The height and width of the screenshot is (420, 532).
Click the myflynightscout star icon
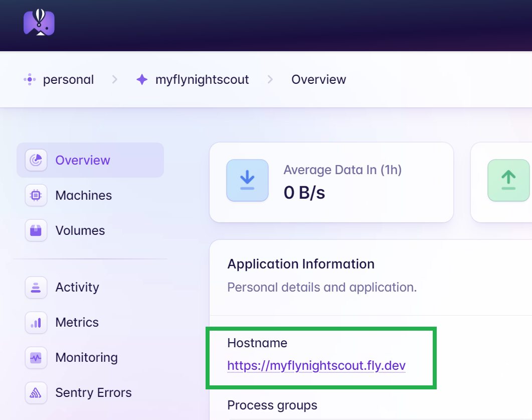point(142,79)
